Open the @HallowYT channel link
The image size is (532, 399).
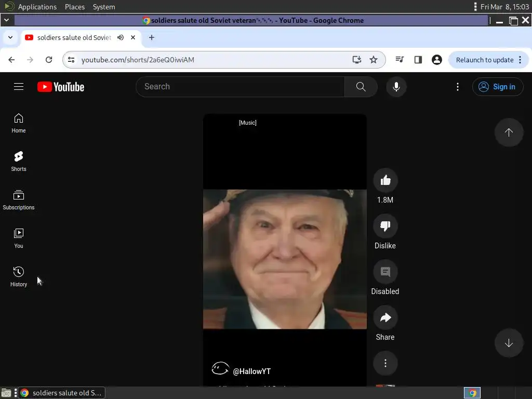(x=252, y=371)
